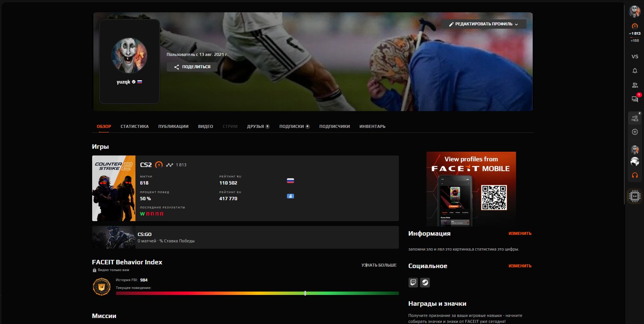Open the Twitch social link icon

[413, 283]
